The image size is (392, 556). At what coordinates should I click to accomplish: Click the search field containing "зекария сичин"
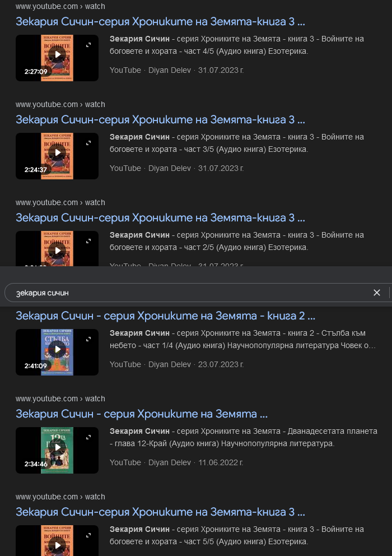(x=185, y=293)
